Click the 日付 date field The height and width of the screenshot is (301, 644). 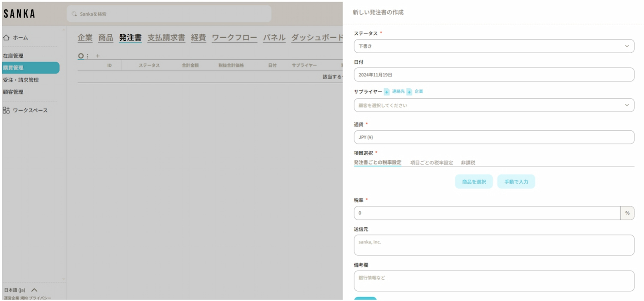pyautogui.click(x=494, y=75)
